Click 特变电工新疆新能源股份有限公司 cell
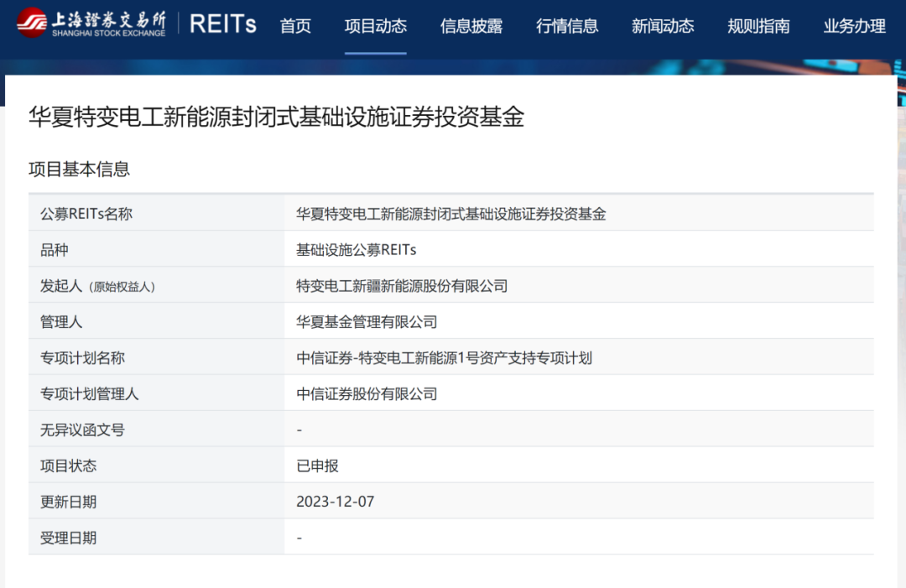 [402, 286]
